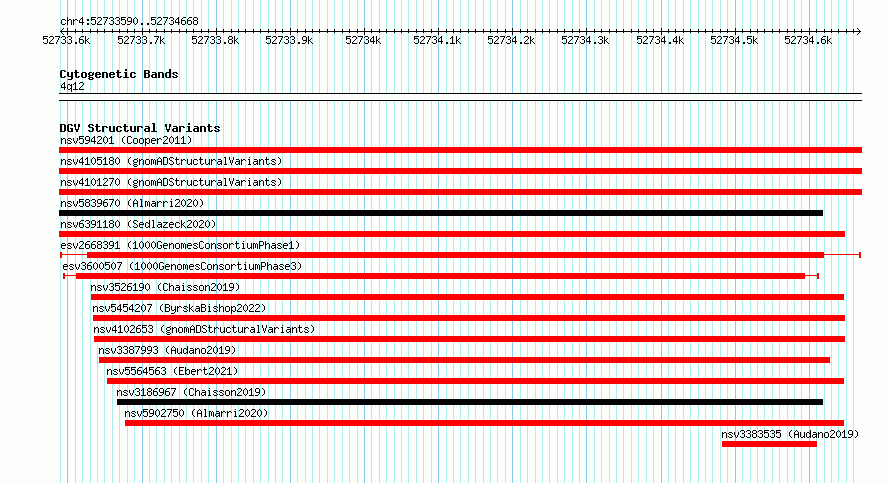Viewport: 890px width, 483px height.
Task: Open nsv5902750 (Almarri2020) variant details
Action: click(196, 413)
